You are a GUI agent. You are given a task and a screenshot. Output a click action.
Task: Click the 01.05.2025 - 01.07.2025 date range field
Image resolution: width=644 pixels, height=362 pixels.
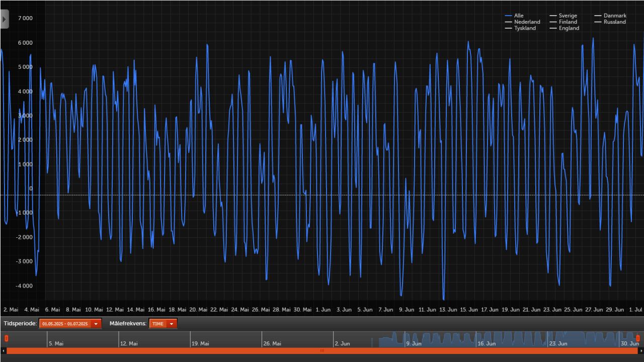[64, 323]
